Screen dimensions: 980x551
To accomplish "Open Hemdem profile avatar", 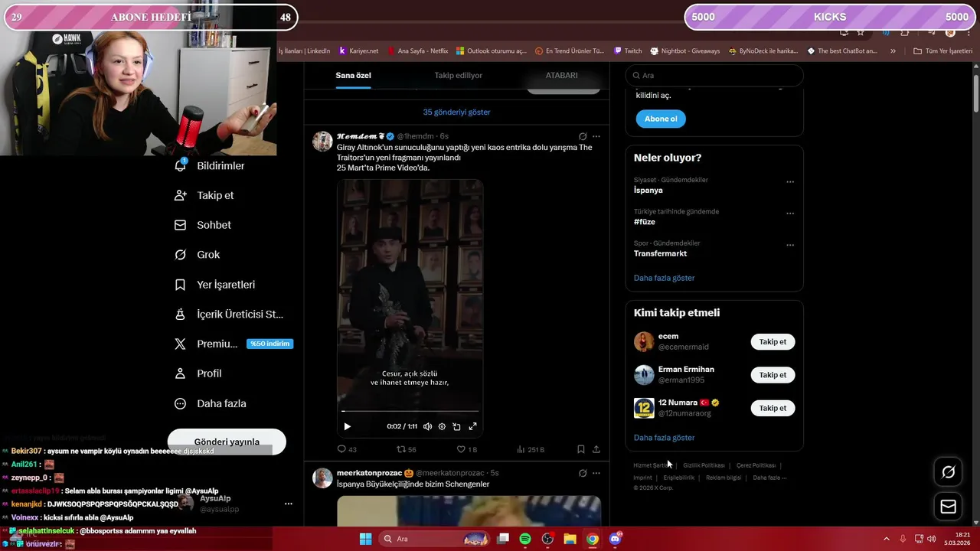I will click(322, 141).
